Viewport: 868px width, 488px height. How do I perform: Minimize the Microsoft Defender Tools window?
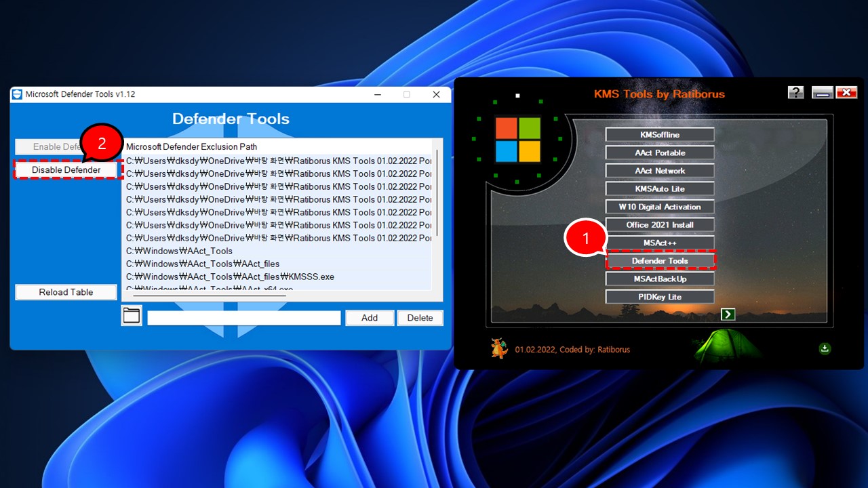(376, 94)
